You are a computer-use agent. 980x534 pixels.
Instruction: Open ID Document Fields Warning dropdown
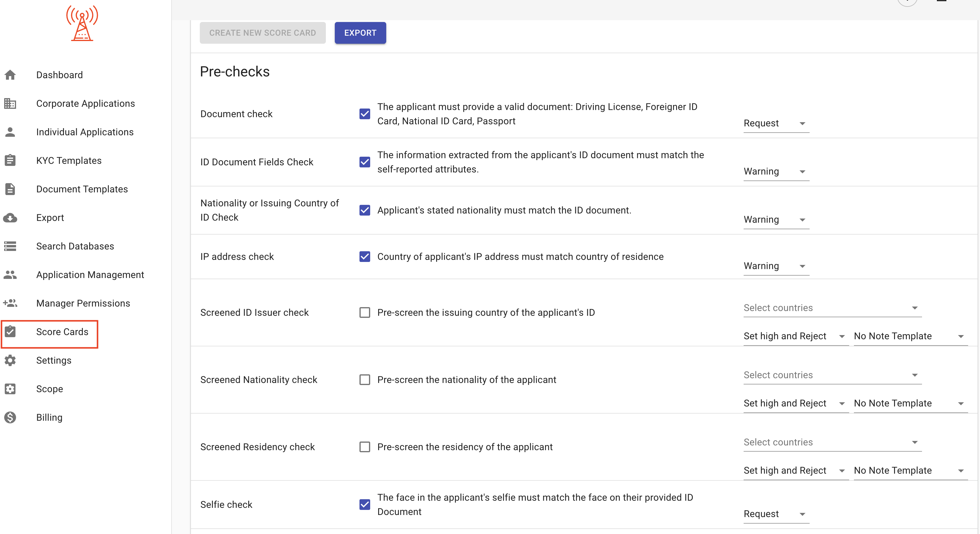pos(776,172)
